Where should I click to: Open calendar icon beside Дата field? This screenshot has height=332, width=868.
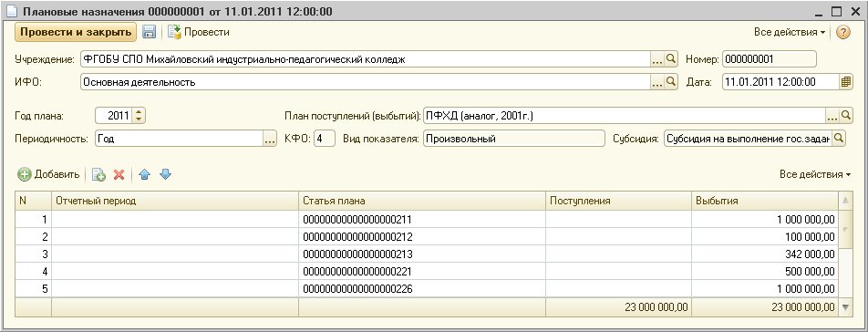[x=846, y=82]
